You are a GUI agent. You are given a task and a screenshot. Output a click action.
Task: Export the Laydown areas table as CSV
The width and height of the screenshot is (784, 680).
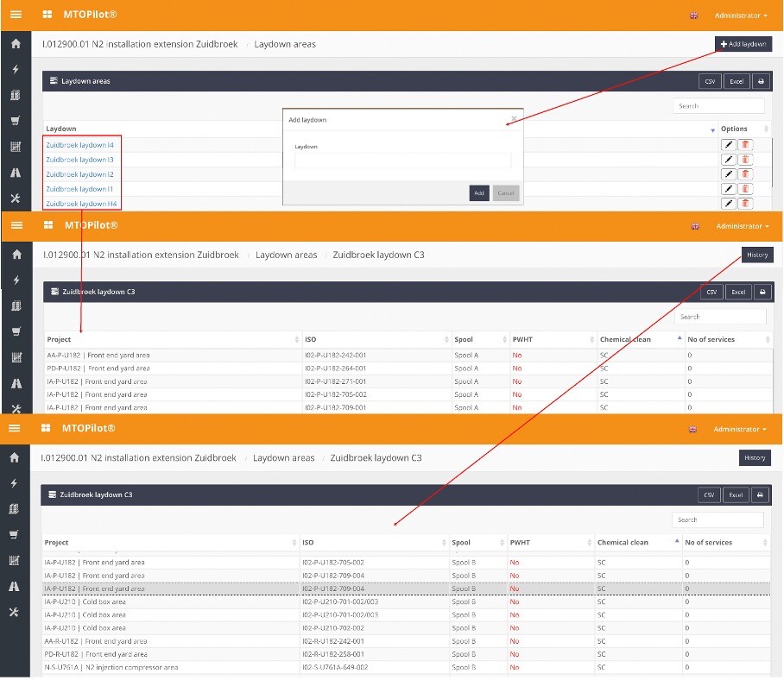pos(710,81)
